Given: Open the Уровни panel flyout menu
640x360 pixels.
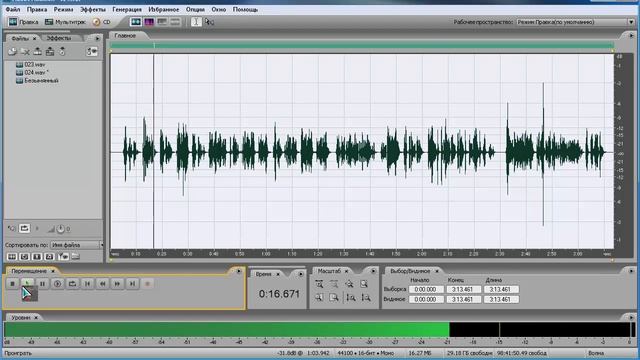Looking at the screenshot, I should (x=631, y=317).
